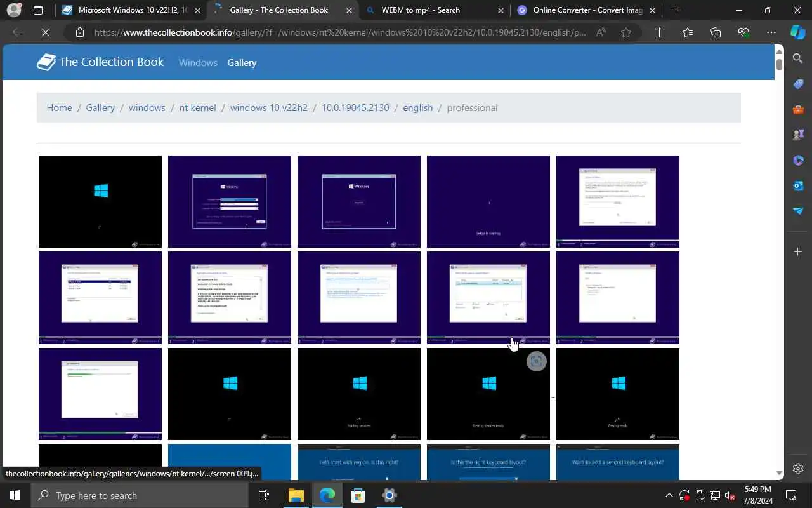The height and width of the screenshot is (508, 812).
Task: Open the sidebar Outlook icon
Action: click(798, 185)
